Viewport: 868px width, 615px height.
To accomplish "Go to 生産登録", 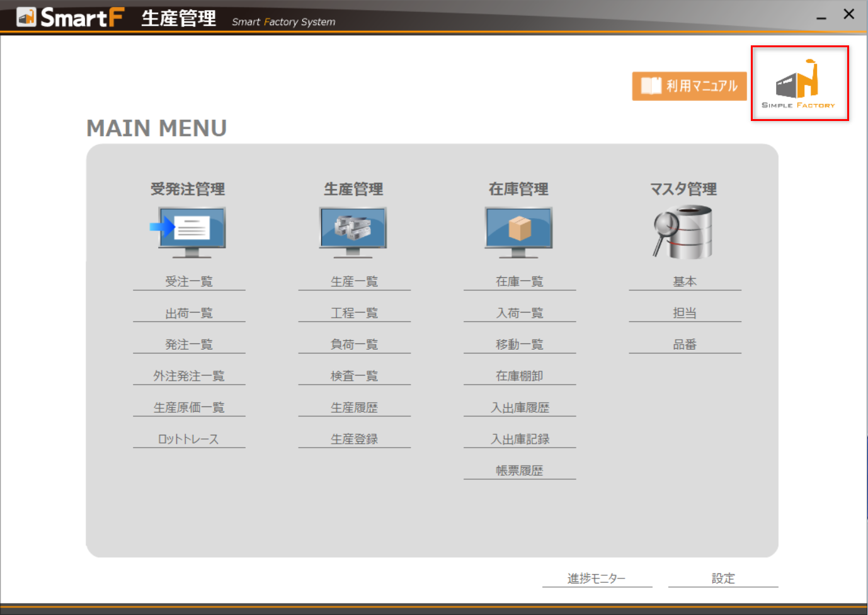I will click(354, 439).
